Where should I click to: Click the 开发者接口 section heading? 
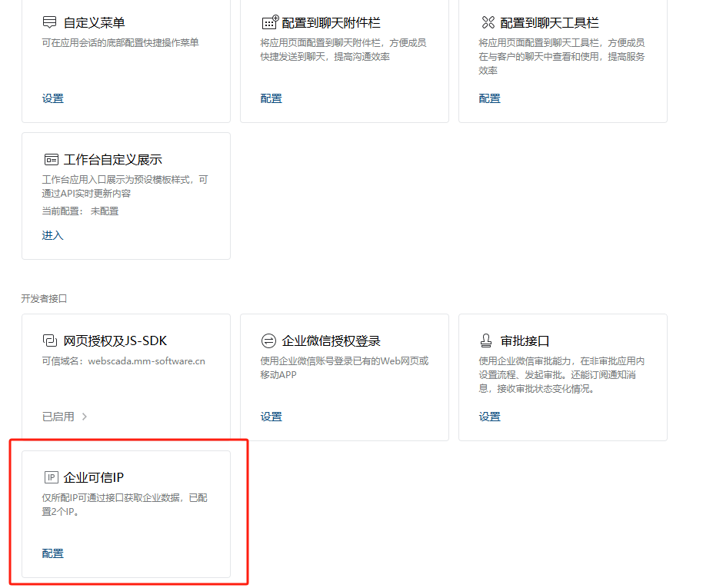coord(44,298)
